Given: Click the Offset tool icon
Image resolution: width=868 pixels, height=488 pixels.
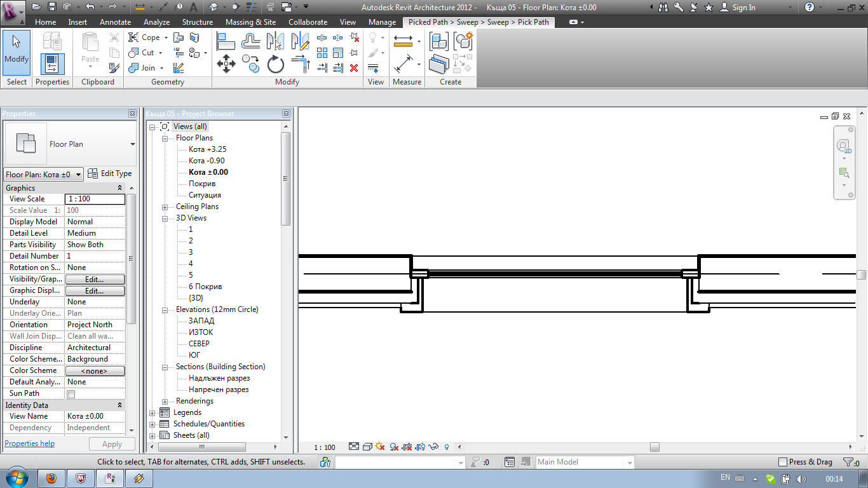Looking at the screenshot, I should tap(251, 41).
